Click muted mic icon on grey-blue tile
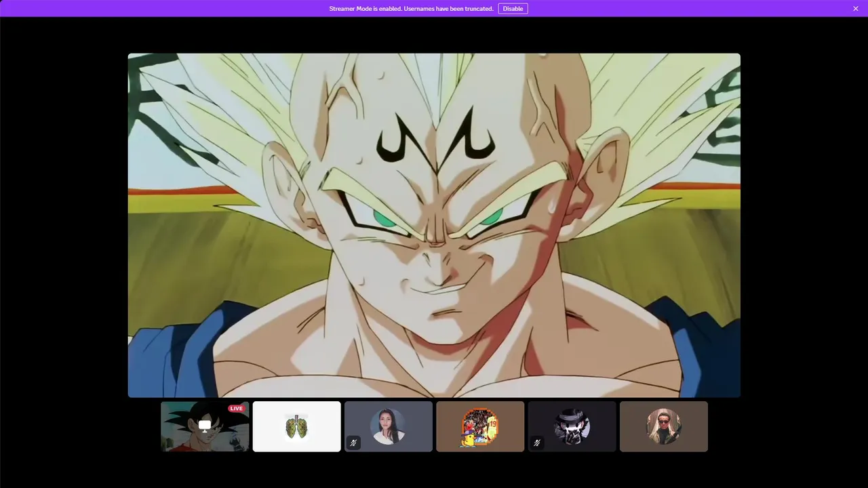 tap(353, 443)
